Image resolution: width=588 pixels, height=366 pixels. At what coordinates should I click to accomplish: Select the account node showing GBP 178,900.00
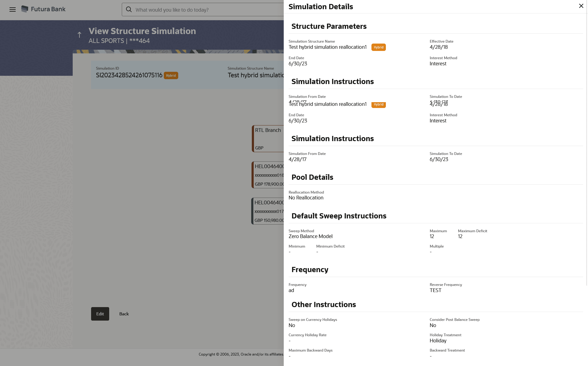pos(268,175)
